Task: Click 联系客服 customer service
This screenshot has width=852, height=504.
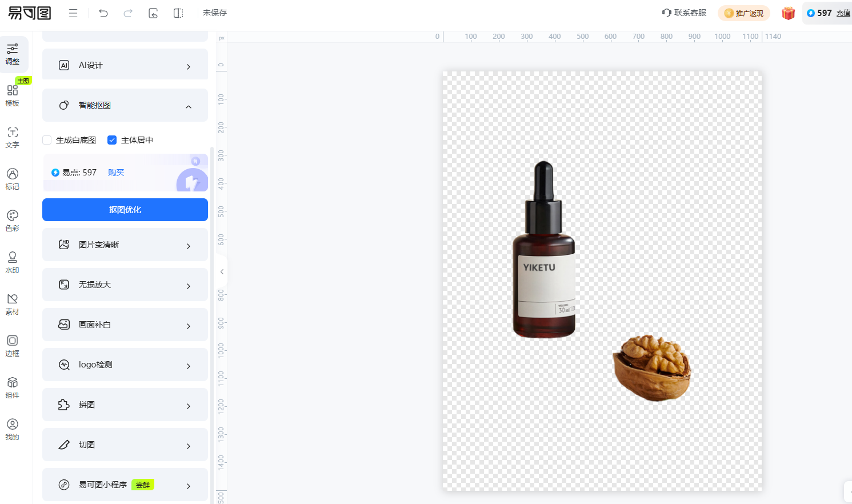Action: point(684,13)
